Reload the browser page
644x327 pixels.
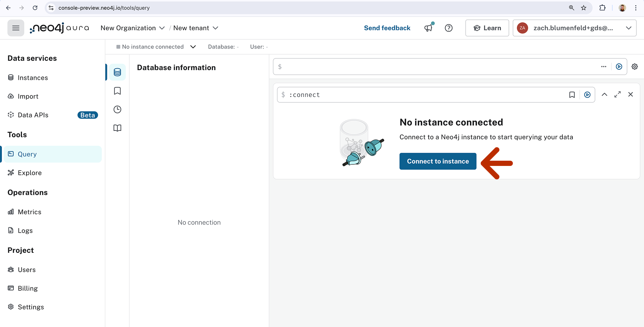tap(35, 8)
